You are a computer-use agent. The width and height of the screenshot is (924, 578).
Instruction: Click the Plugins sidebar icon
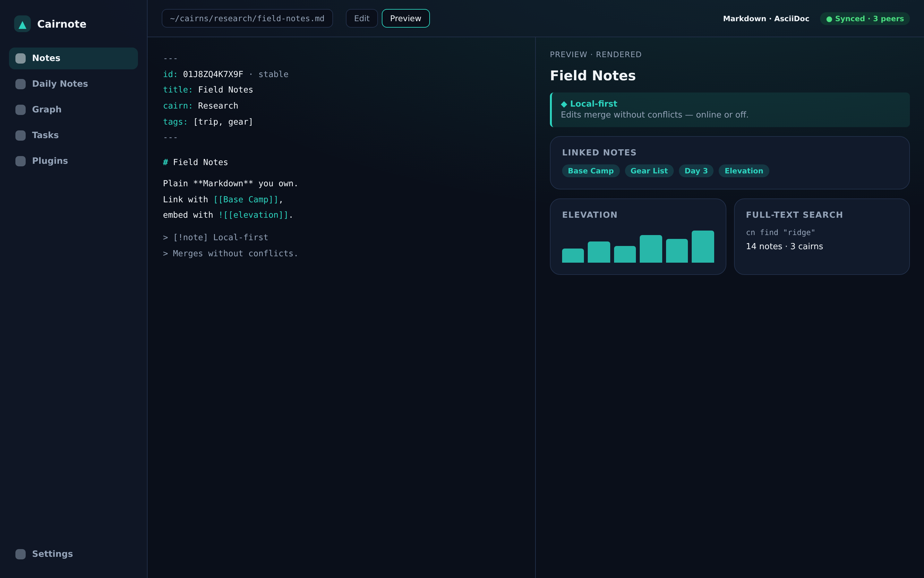point(21,161)
